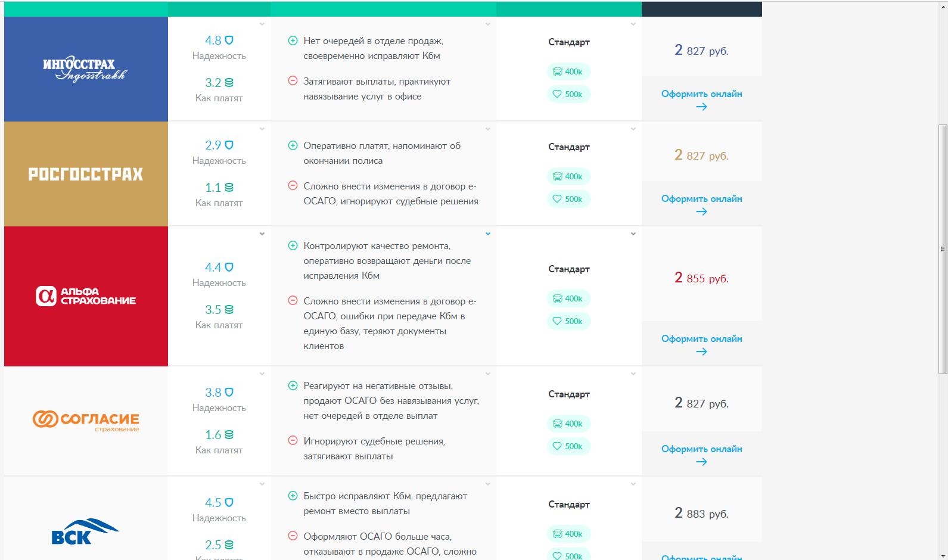This screenshot has height=560, width=948.
Task: Click the minus icon in Soglasie cons
Action: (293, 441)
